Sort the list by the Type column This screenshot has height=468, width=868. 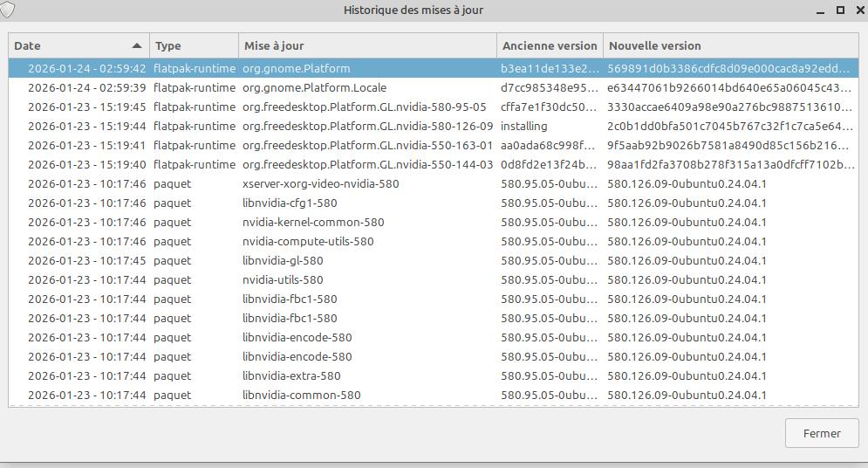(x=194, y=45)
